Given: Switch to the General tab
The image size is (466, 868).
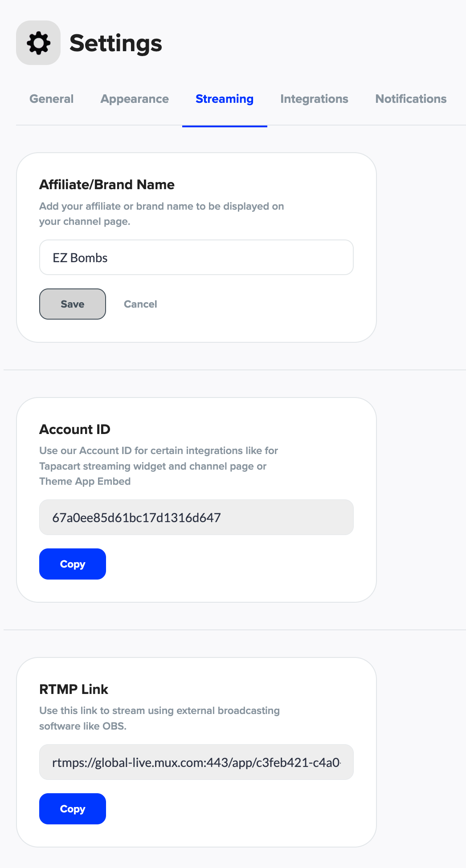Looking at the screenshot, I should point(52,99).
